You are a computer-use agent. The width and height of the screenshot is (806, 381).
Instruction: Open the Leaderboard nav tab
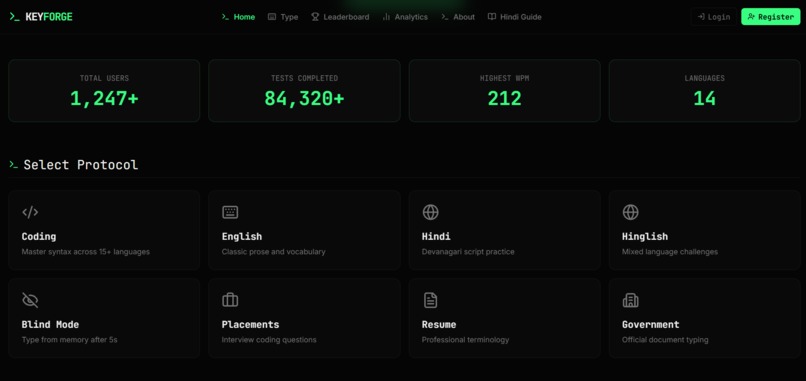tap(340, 17)
